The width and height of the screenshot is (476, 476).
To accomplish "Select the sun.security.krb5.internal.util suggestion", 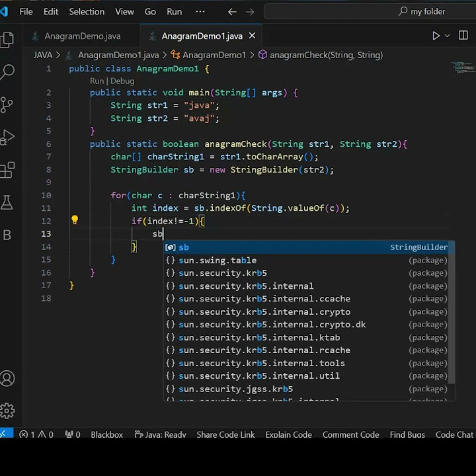I will [x=307, y=376].
